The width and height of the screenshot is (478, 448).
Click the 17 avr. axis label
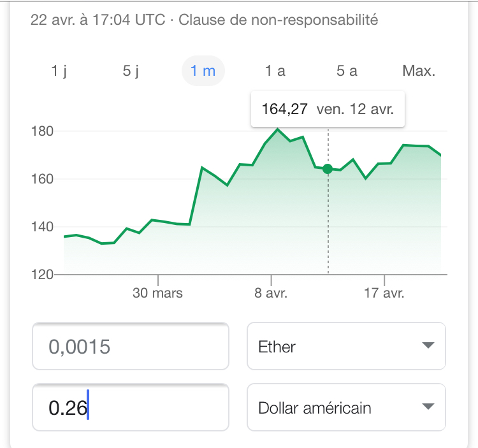point(385,293)
